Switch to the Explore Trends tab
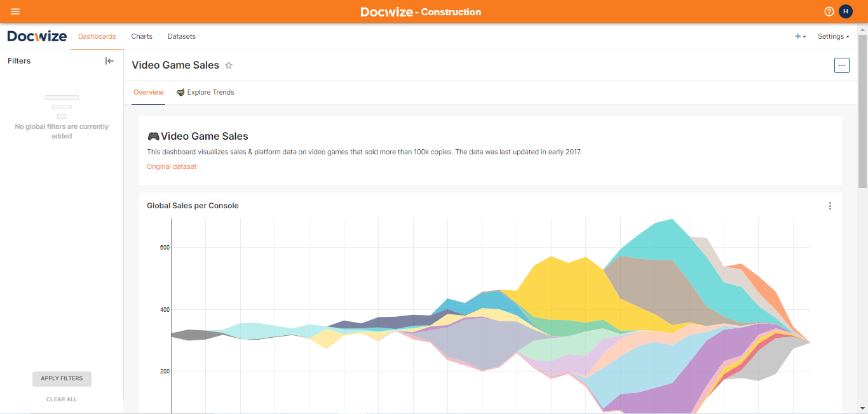868x414 pixels. (205, 92)
